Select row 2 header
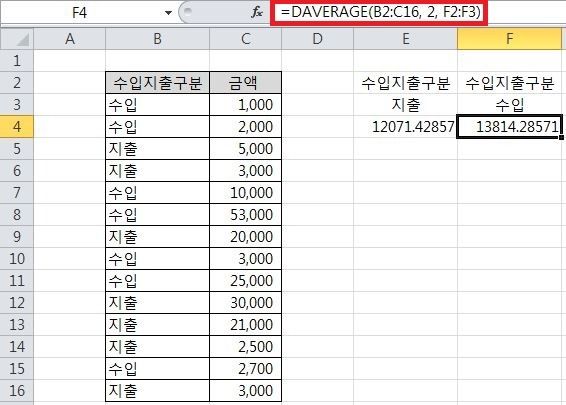The image size is (566, 405). [17, 83]
